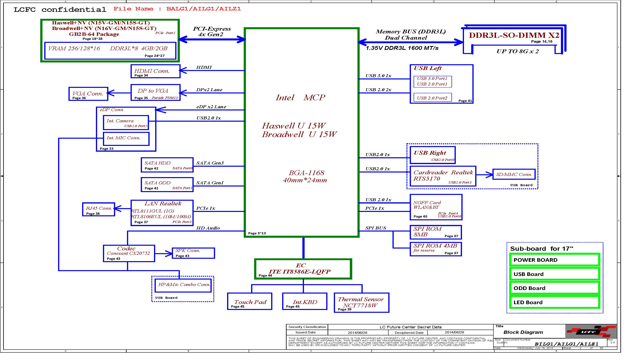The height and width of the screenshot is (364, 630).
Task: Click the LC Future Center Secret Data cell
Action: pyautogui.click(x=411, y=327)
